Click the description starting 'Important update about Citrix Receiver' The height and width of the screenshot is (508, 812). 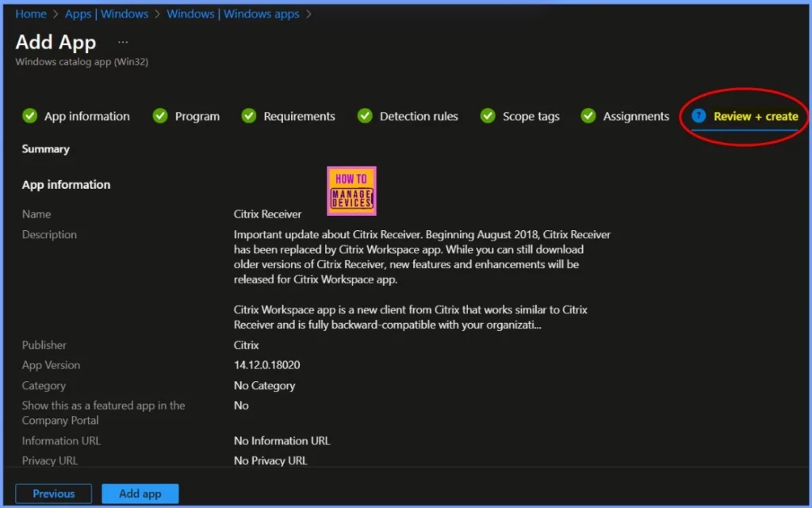pyautogui.click(x=422, y=257)
